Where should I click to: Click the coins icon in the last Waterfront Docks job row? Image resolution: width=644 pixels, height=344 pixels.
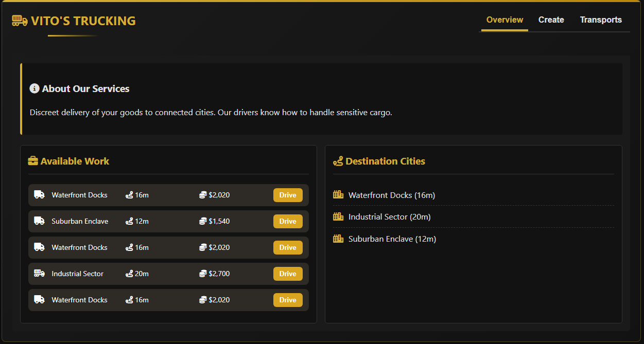tap(203, 300)
